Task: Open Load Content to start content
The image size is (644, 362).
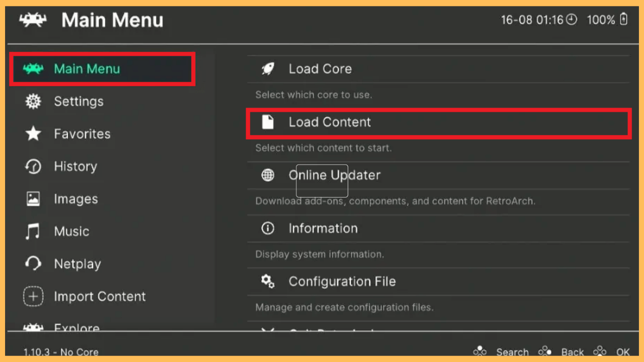Action: click(330, 122)
